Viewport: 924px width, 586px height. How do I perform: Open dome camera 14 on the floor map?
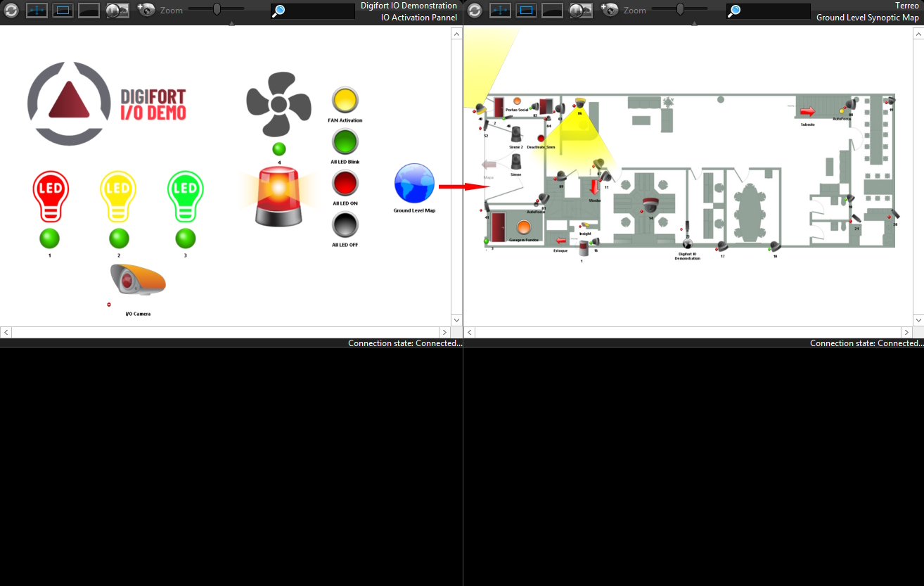click(651, 205)
